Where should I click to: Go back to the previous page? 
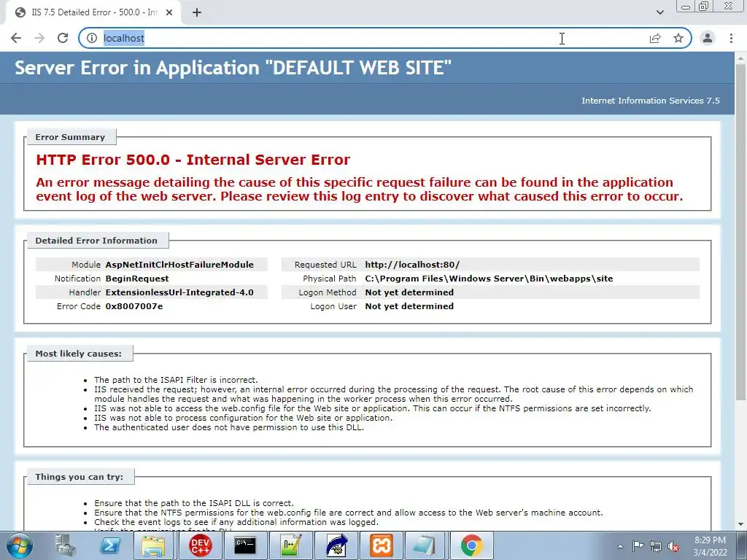coord(16,38)
